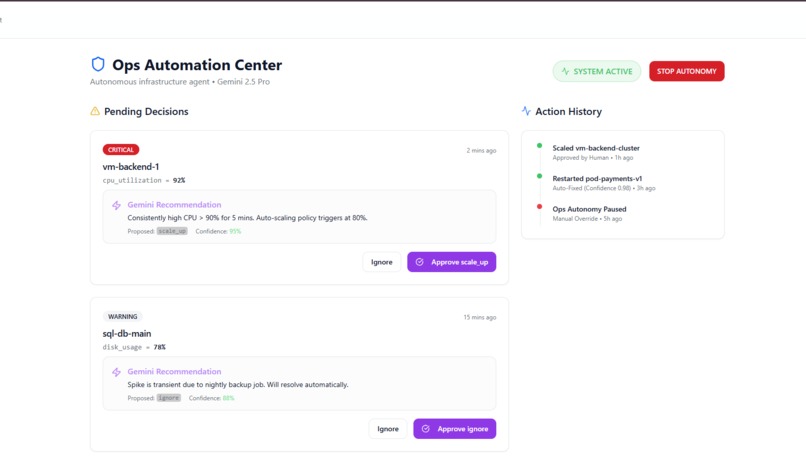This screenshot has height=474, width=806.
Task: Click the Ops Automation Center title
Action: tap(197, 65)
